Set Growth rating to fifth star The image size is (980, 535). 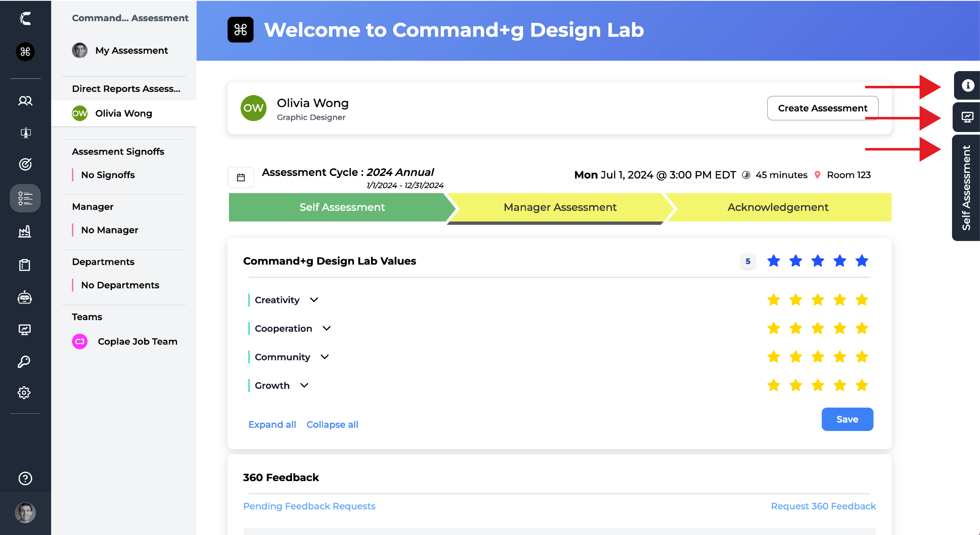tap(862, 386)
